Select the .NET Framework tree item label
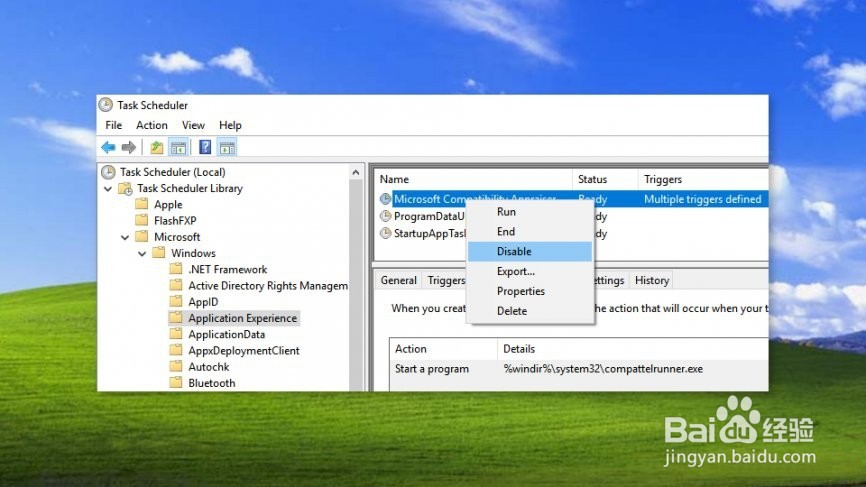Screen dimensions: 866x487 [x=228, y=269]
